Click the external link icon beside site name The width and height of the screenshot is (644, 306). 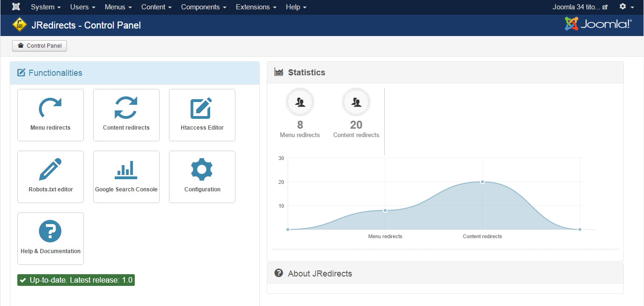tap(605, 7)
